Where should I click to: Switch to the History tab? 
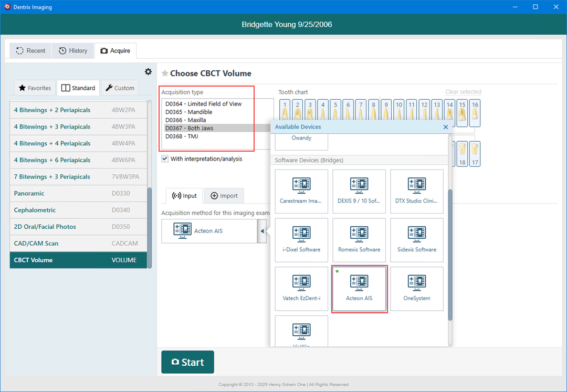73,51
